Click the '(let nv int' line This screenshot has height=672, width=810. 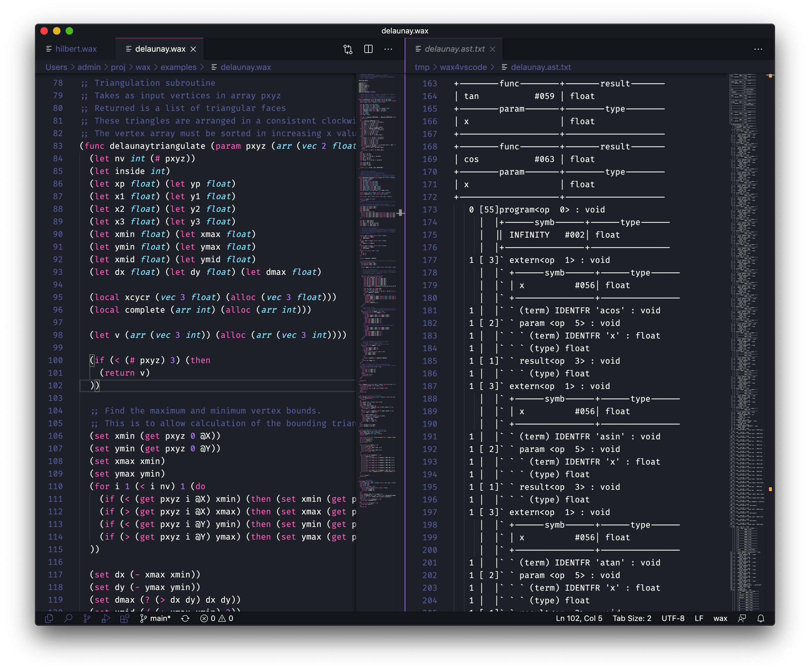(142, 159)
